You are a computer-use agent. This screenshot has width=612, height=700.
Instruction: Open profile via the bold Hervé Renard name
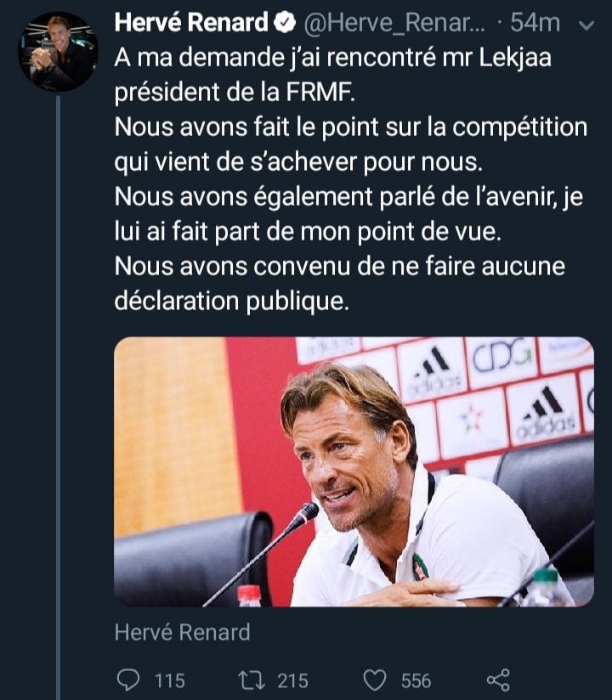pyautogui.click(x=192, y=24)
